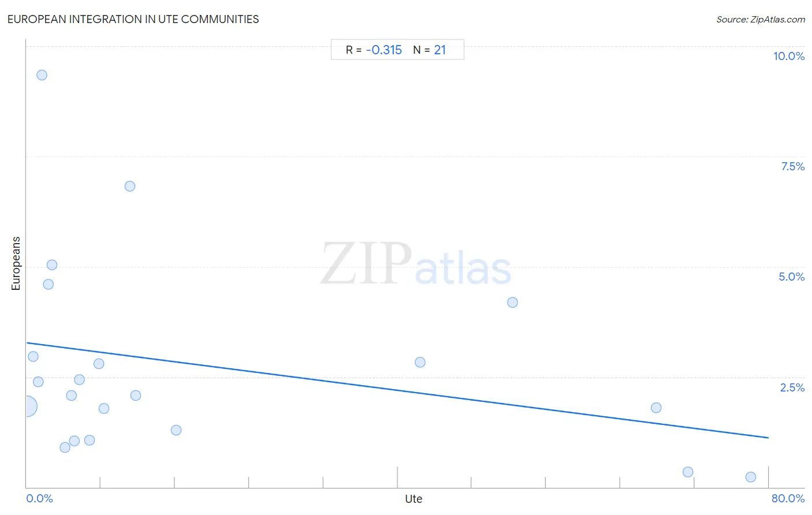Viewport: 812px width, 515px height.
Task: Click the N = 21 sample count
Action: (x=430, y=50)
